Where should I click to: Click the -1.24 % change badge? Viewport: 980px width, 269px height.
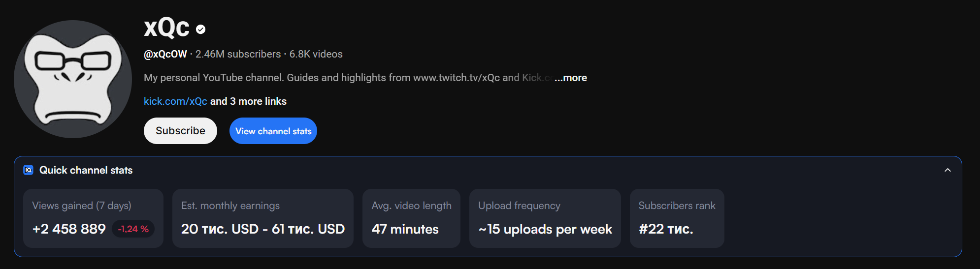pyautogui.click(x=133, y=229)
